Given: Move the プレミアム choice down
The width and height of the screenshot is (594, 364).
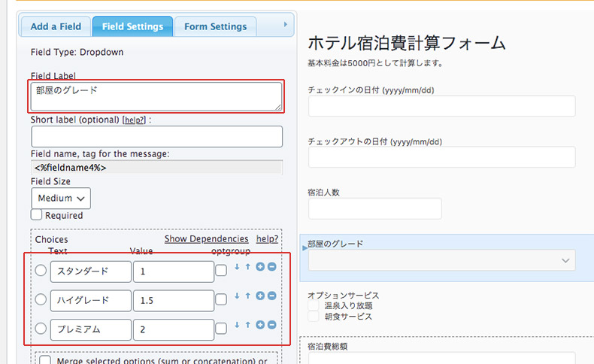Looking at the screenshot, I should pos(237,325).
